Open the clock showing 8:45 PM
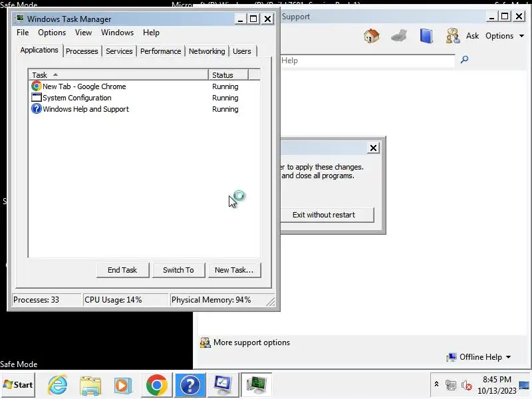The height and width of the screenshot is (399, 532). point(497,385)
